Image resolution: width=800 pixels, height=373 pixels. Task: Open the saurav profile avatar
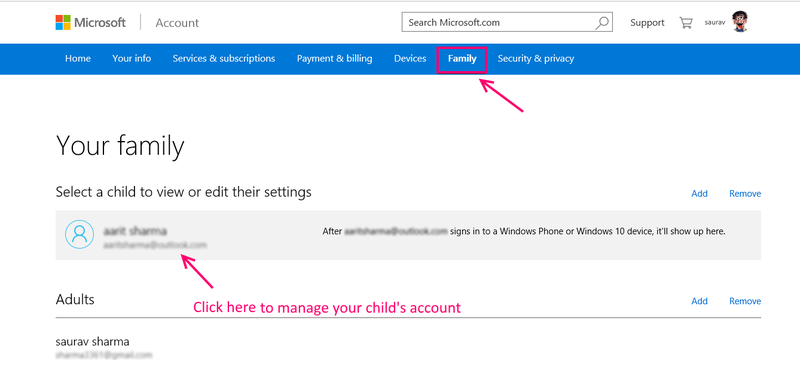pos(739,22)
